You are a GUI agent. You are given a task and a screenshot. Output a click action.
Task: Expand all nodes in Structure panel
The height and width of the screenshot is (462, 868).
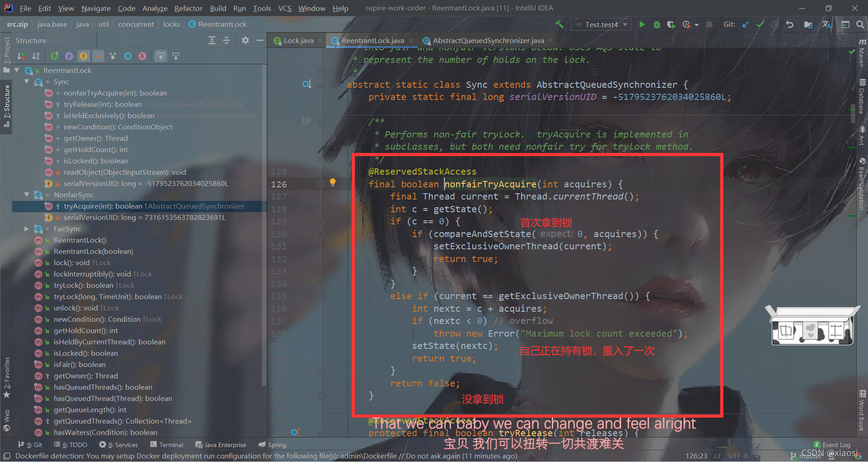pos(212,41)
